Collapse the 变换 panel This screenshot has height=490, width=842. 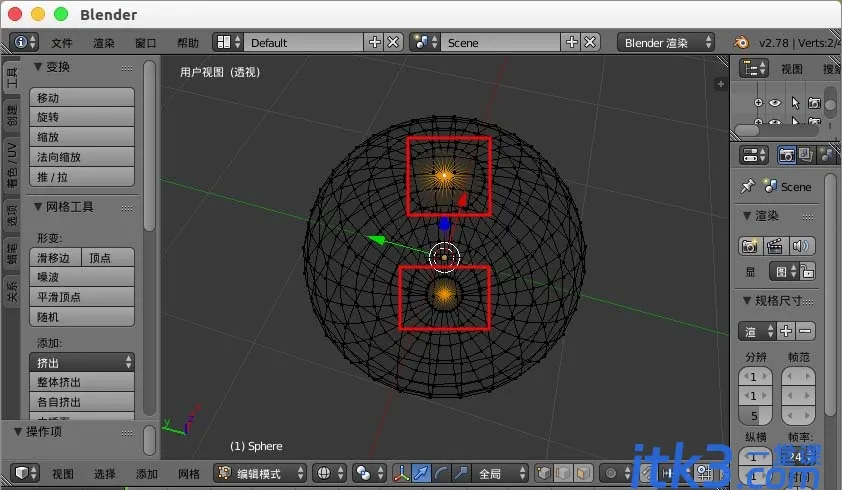38,67
